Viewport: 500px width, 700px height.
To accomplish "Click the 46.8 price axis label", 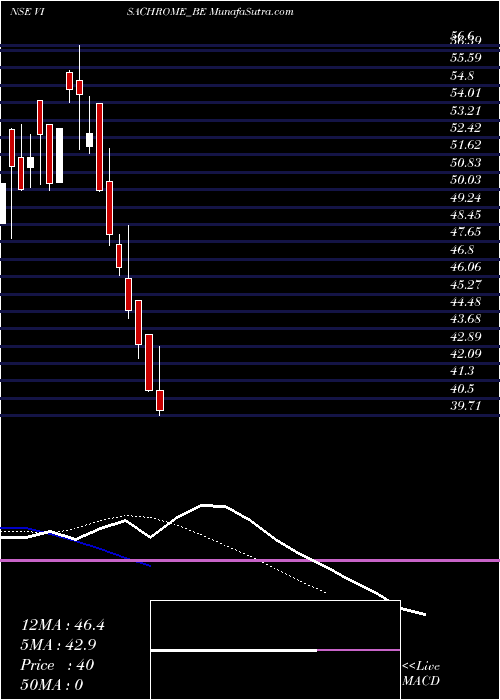I will point(462,250).
